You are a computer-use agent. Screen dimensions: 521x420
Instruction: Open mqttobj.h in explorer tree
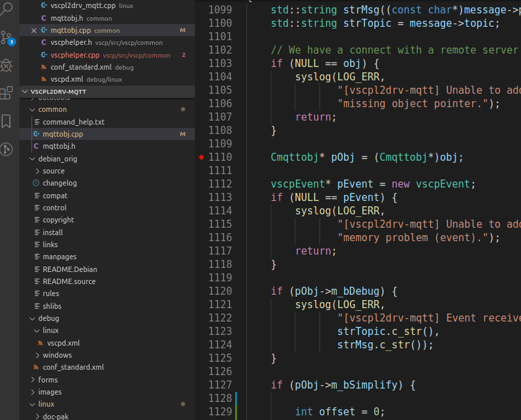(107, 146)
